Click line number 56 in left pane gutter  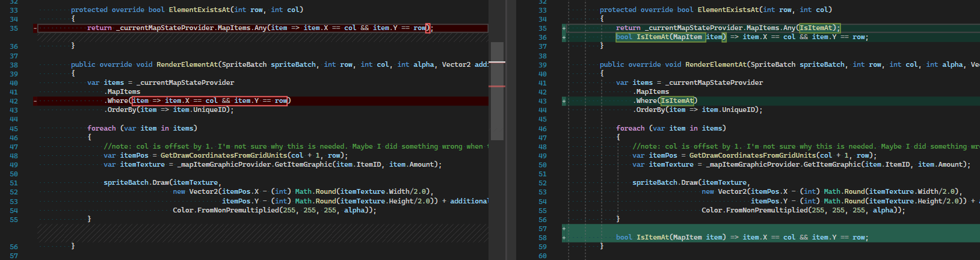click(14, 247)
